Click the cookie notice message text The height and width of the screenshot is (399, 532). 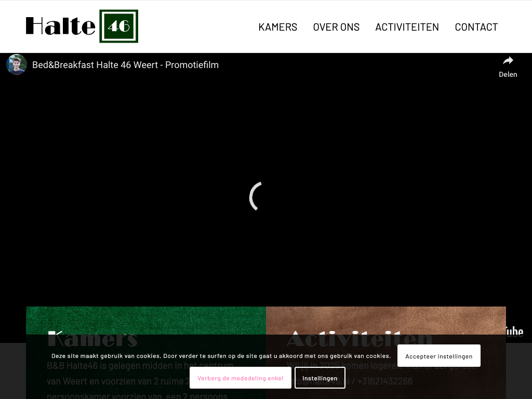tap(221, 356)
